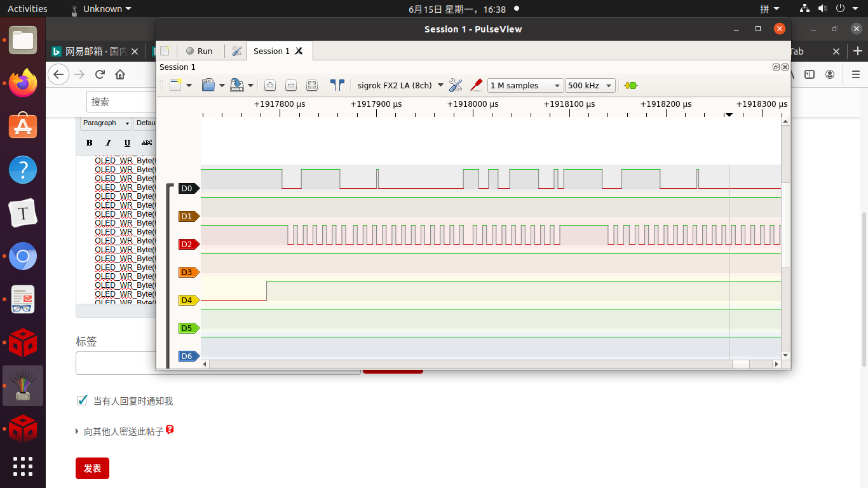Open PulseView settings from the tab bar
This screenshot has height=488, width=868.
pos(237,51)
